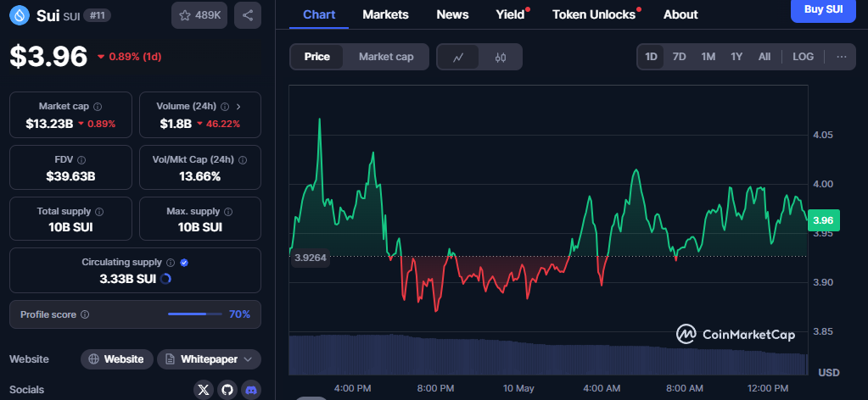Switch to candlestick chart icon
Image resolution: width=868 pixels, height=400 pixels.
(x=501, y=57)
